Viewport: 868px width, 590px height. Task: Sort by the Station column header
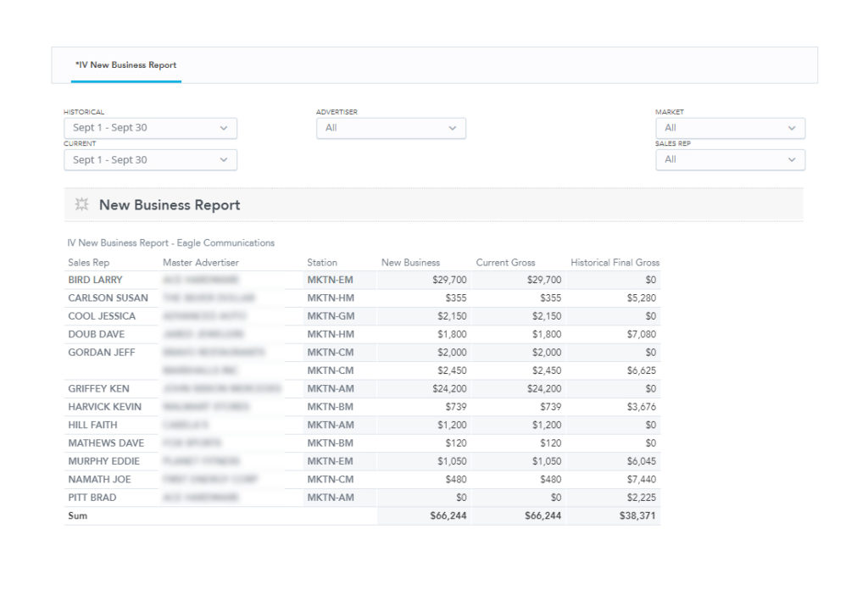[x=322, y=262]
